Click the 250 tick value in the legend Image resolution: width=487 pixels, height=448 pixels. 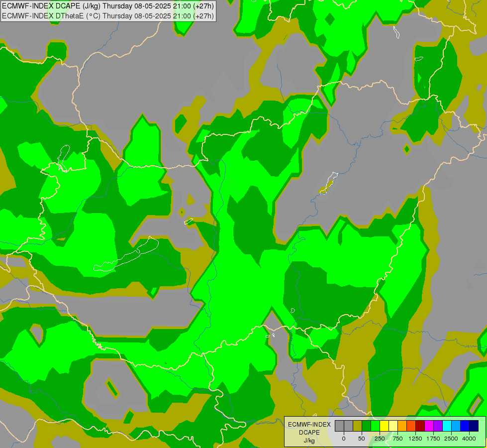(380, 439)
